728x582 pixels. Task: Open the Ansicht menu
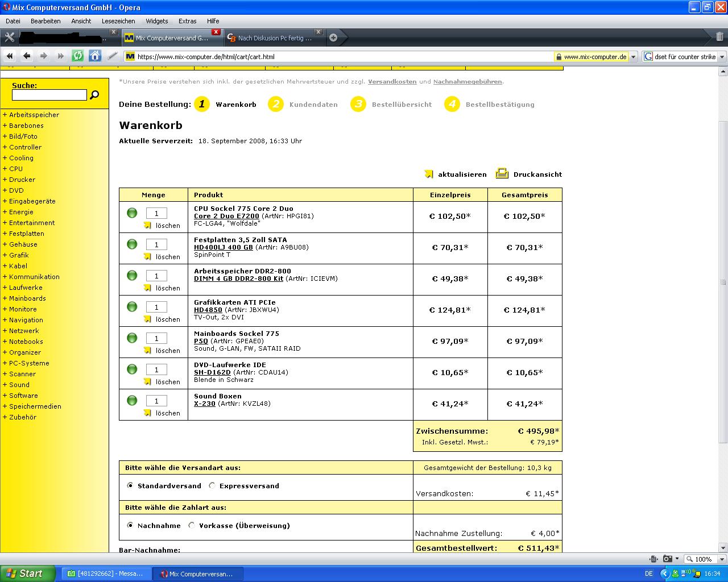(x=81, y=21)
